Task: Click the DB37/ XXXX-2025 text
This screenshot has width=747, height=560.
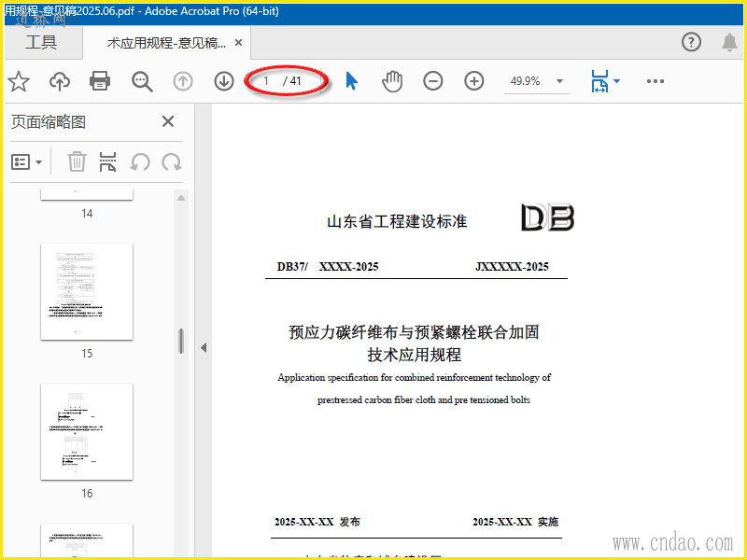Action: pos(328,267)
